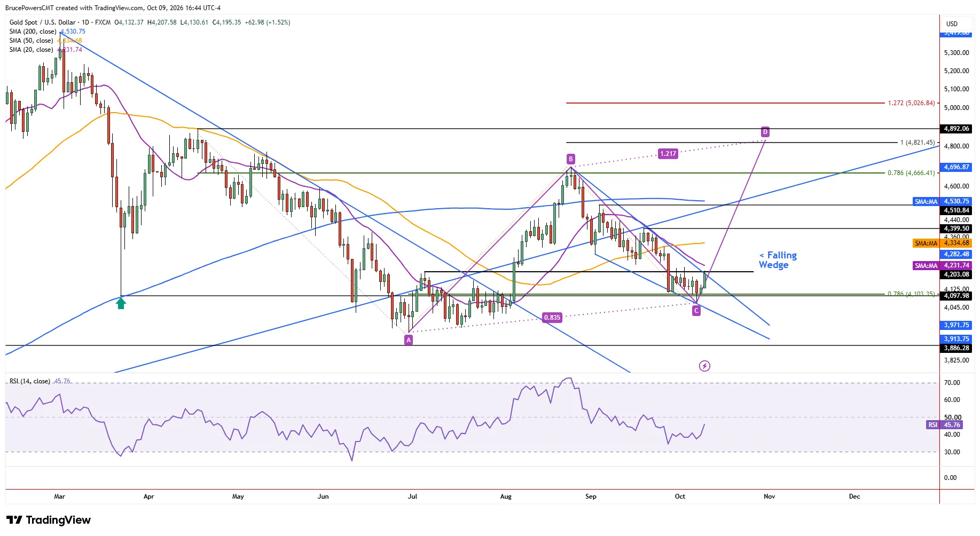This screenshot has width=980, height=536.
Task: Click the BrucePowersCMT attribution text
Action: pos(113,8)
